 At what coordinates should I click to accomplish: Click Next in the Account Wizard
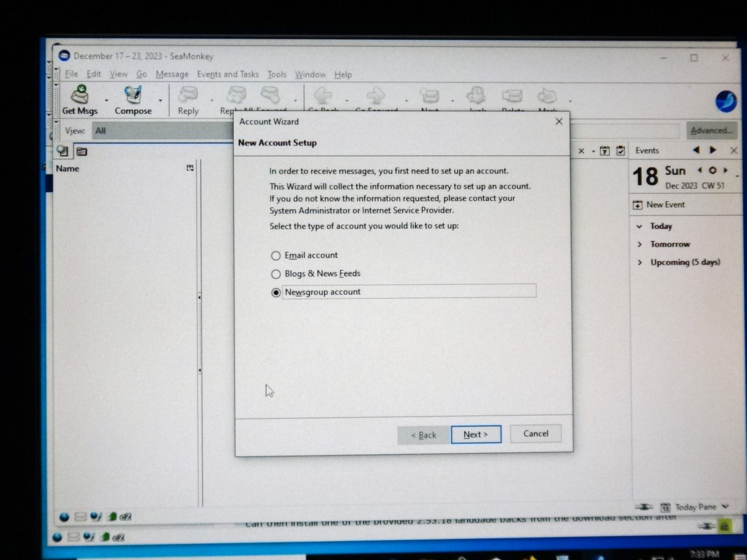476,434
